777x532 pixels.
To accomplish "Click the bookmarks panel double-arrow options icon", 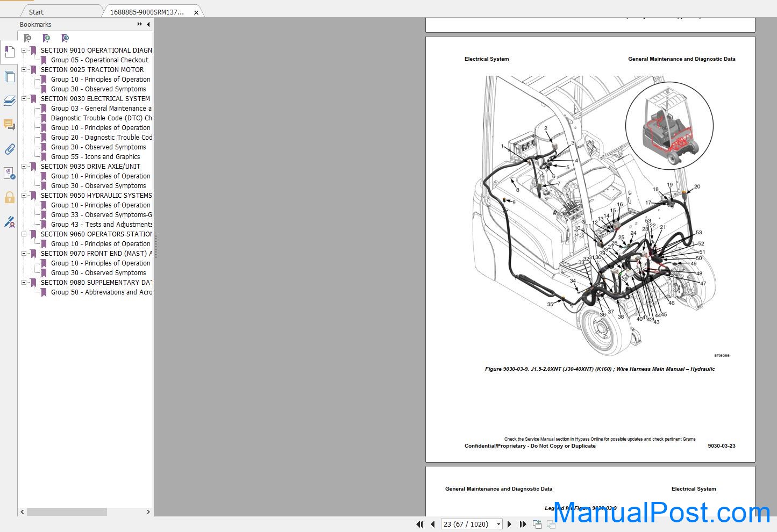I will click(140, 24).
